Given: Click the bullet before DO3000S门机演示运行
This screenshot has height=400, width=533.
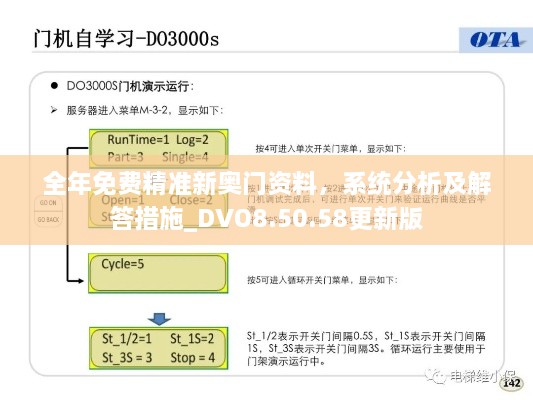Looking at the screenshot, I should (x=54, y=85).
